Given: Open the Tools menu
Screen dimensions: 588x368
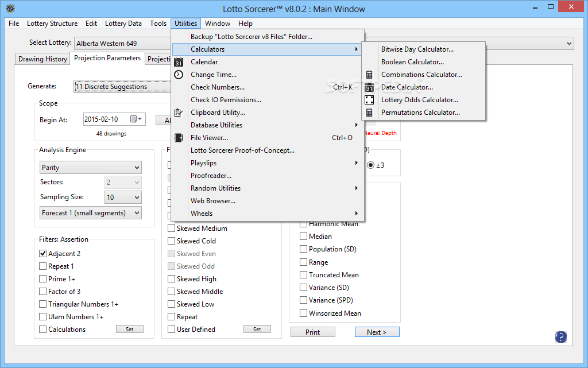Looking at the screenshot, I should point(158,23).
